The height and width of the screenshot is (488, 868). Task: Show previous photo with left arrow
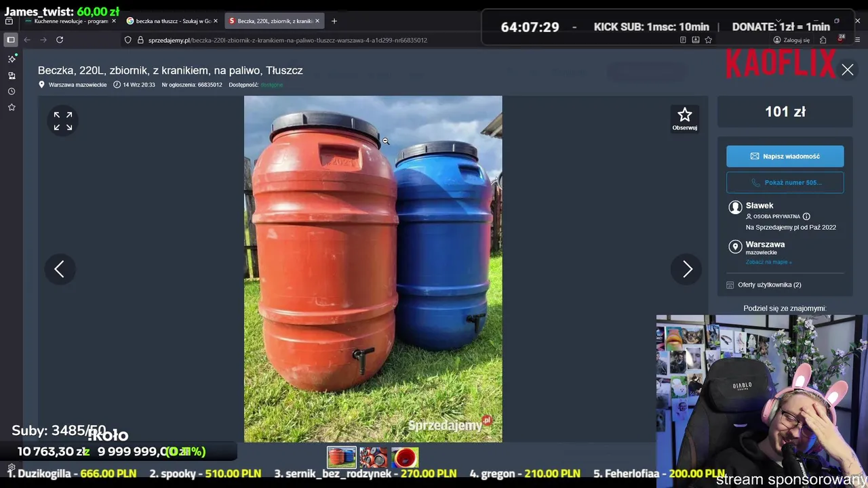click(60, 269)
